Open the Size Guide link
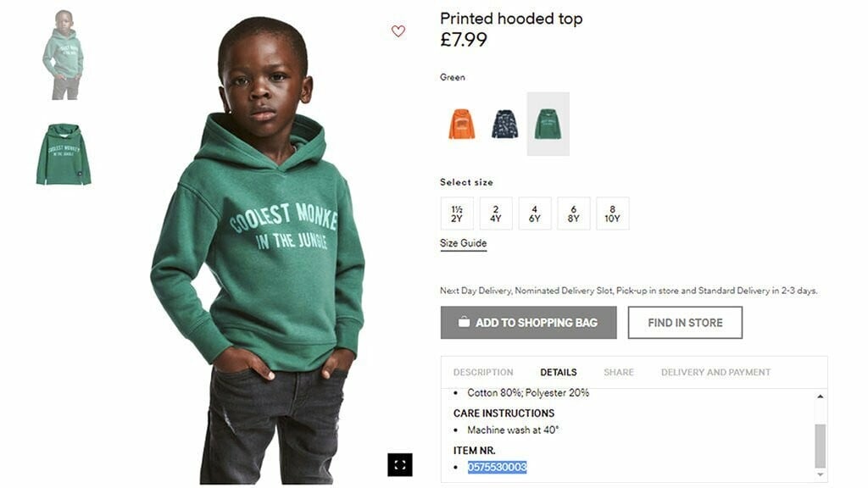The width and height of the screenshot is (868, 488). [464, 243]
